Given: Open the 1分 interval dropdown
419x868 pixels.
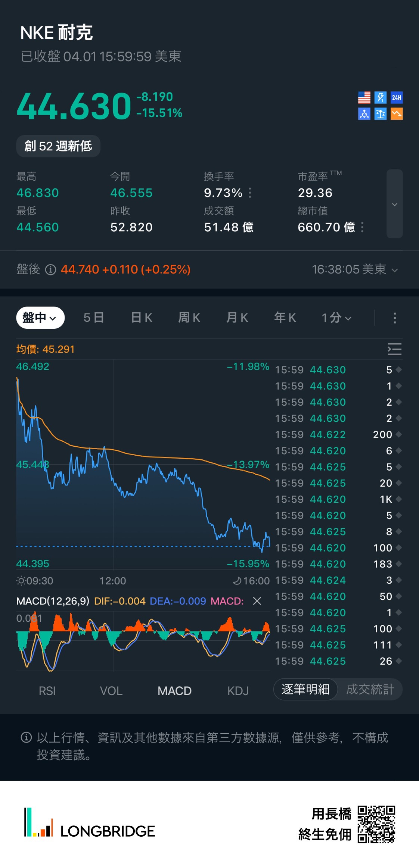Looking at the screenshot, I should point(336,318).
